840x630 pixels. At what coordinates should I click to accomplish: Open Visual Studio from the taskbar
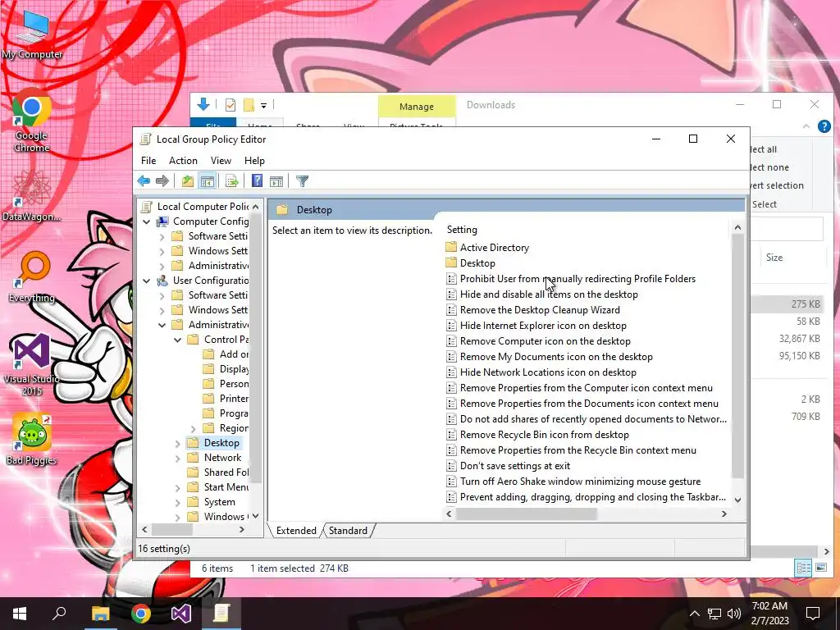tap(181, 614)
